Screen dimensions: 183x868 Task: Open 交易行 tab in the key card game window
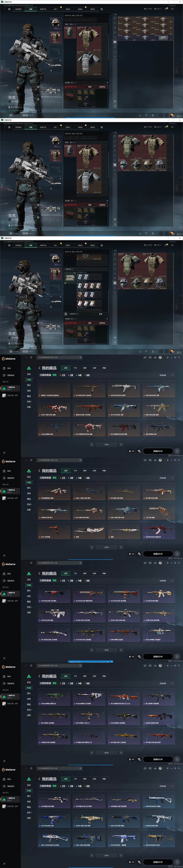pos(68,245)
